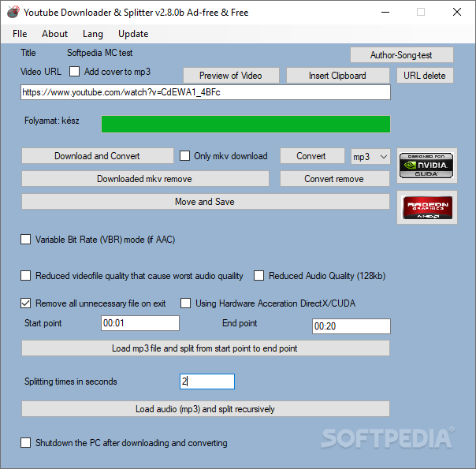Click the 'Softpedia MC test' title text
The width and height of the screenshot is (476, 469).
[x=99, y=53]
